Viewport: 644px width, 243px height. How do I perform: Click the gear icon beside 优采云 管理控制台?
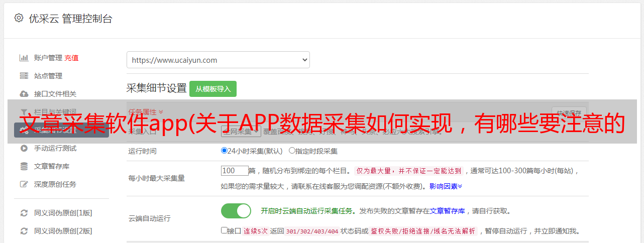(x=19, y=18)
